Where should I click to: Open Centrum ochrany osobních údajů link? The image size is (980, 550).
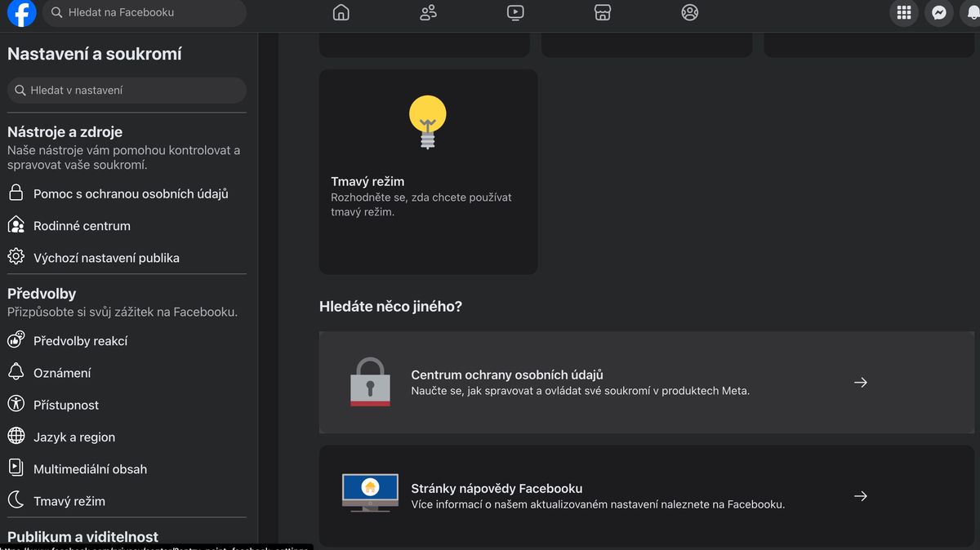click(x=507, y=375)
